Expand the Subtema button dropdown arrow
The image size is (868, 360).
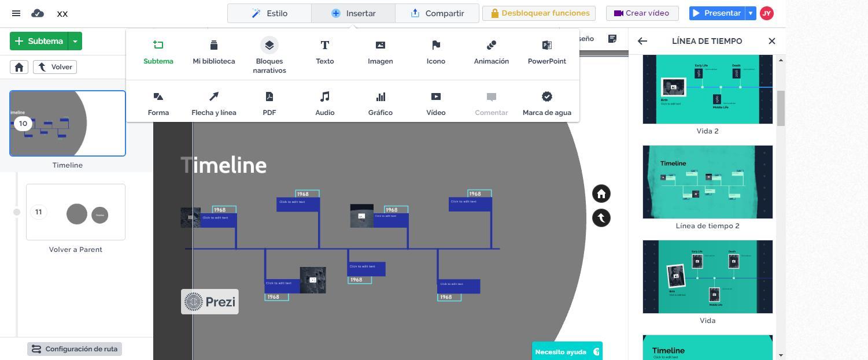click(x=75, y=41)
